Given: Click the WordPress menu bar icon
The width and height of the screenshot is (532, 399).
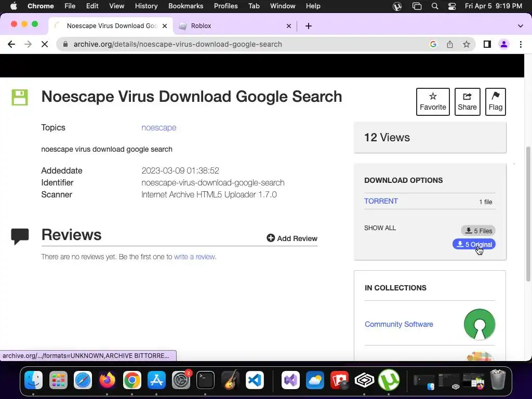Looking at the screenshot, I should pyautogui.click(x=397, y=6).
